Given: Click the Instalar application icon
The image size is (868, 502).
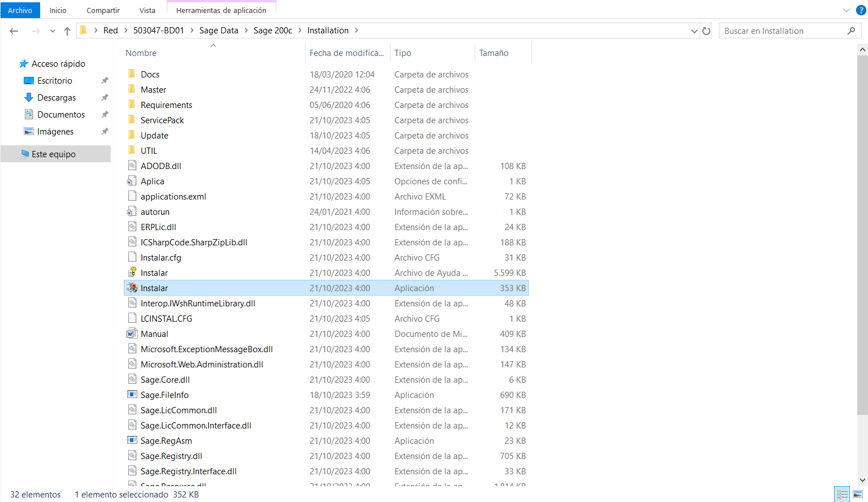Looking at the screenshot, I should [132, 288].
